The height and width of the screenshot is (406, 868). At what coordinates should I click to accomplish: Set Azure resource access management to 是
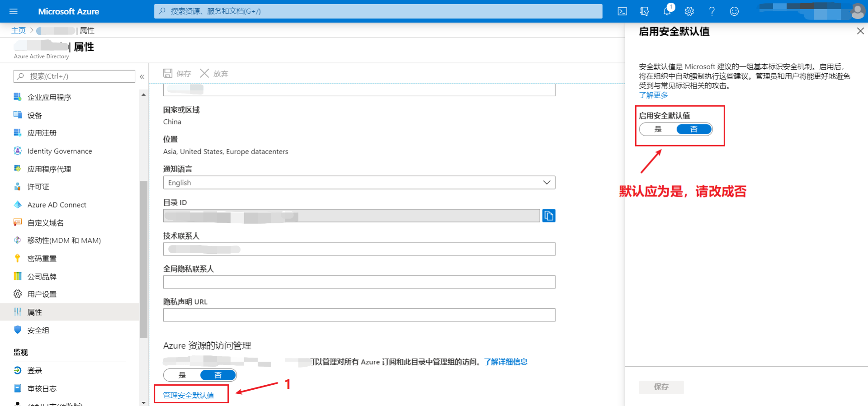click(182, 375)
